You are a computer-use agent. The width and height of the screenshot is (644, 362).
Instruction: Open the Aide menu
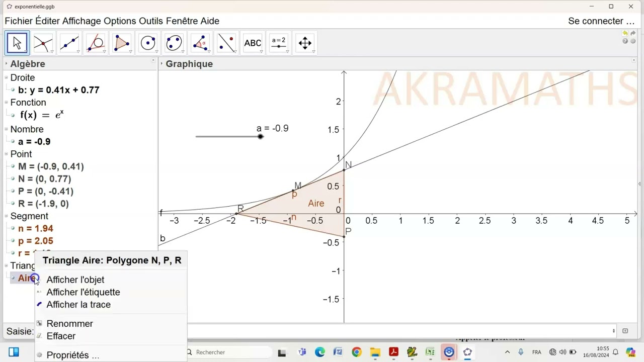(210, 21)
